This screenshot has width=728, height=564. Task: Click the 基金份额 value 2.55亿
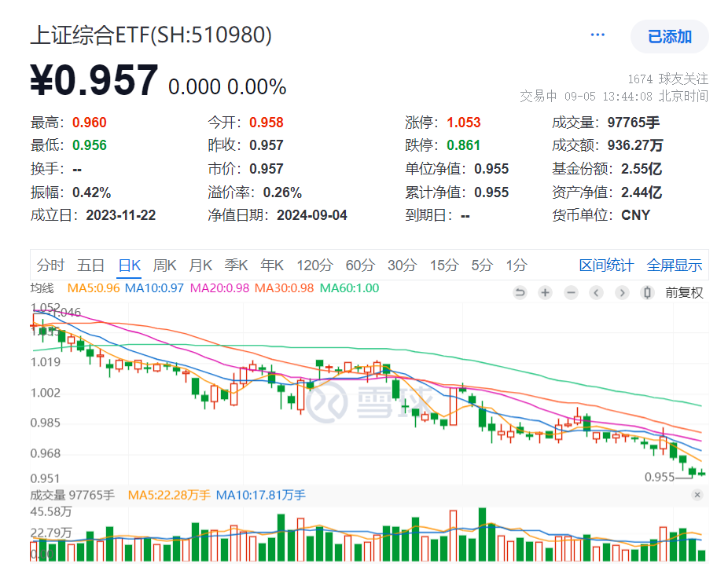pyautogui.click(x=642, y=169)
